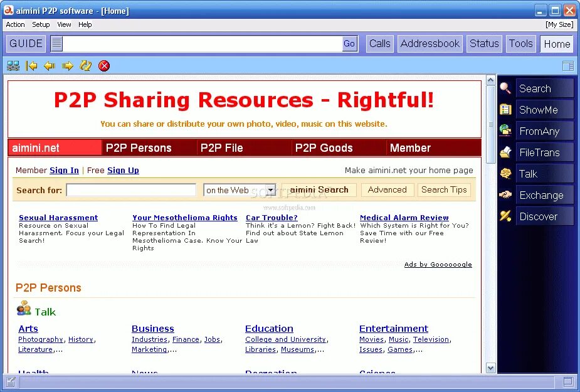
Task: Click the Search for text field
Action: 131,190
